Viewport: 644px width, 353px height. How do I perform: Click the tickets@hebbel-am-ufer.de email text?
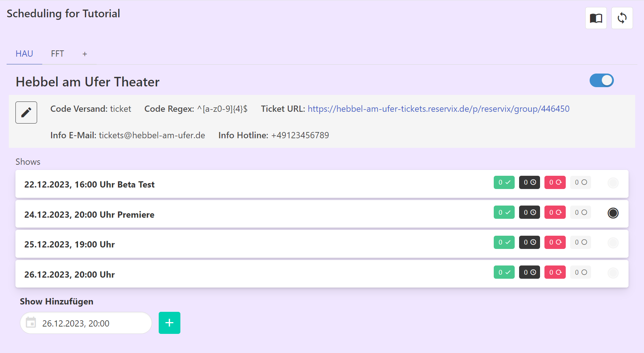(x=152, y=135)
